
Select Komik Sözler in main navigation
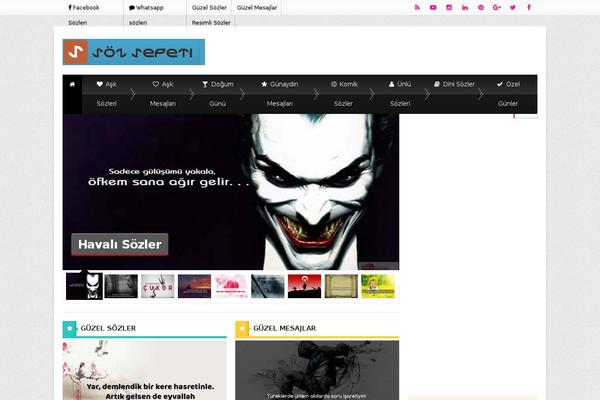(x=344, y=94)
